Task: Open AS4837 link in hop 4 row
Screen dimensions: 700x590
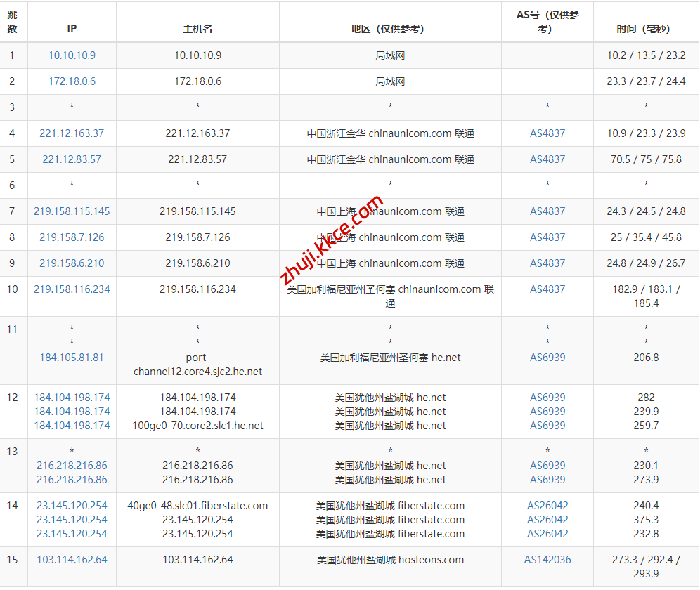Action: point(547,133)
